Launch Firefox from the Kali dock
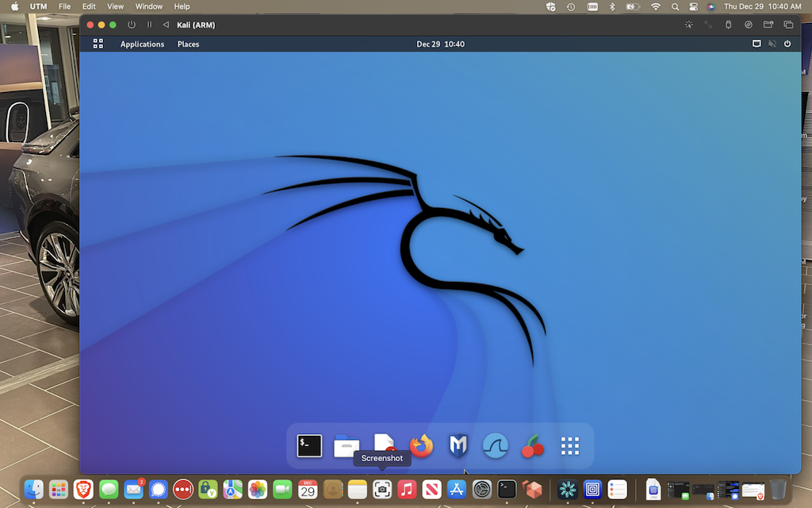 pyautogui.click(x=421, y=446)
